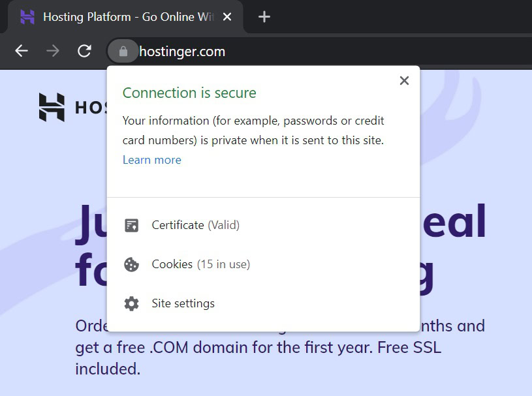Screen dimensions: 532x396
Task: Click the forward navigation arrow
Action: pyautogui.click(x=52, y=50)
